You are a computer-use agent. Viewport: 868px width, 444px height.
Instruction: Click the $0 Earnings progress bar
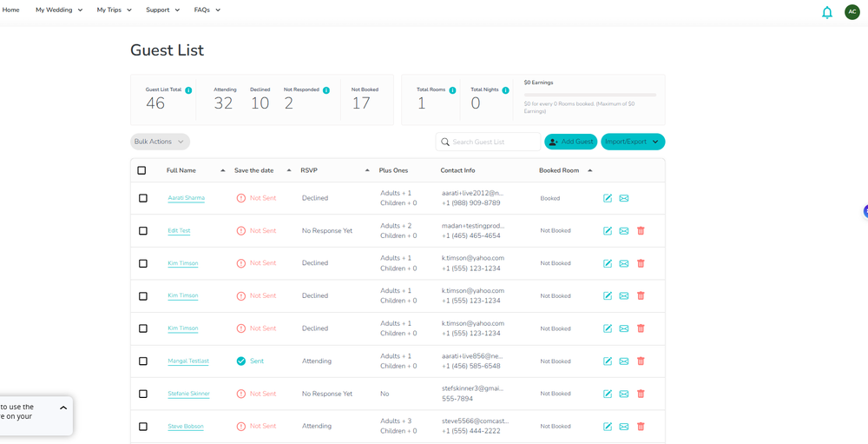(x=590, y=95)
